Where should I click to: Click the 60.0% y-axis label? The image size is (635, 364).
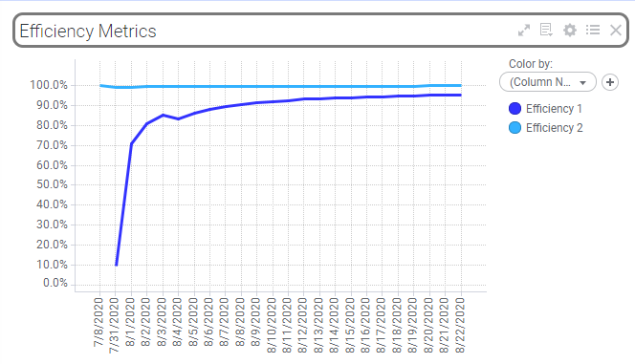point(52,165)
